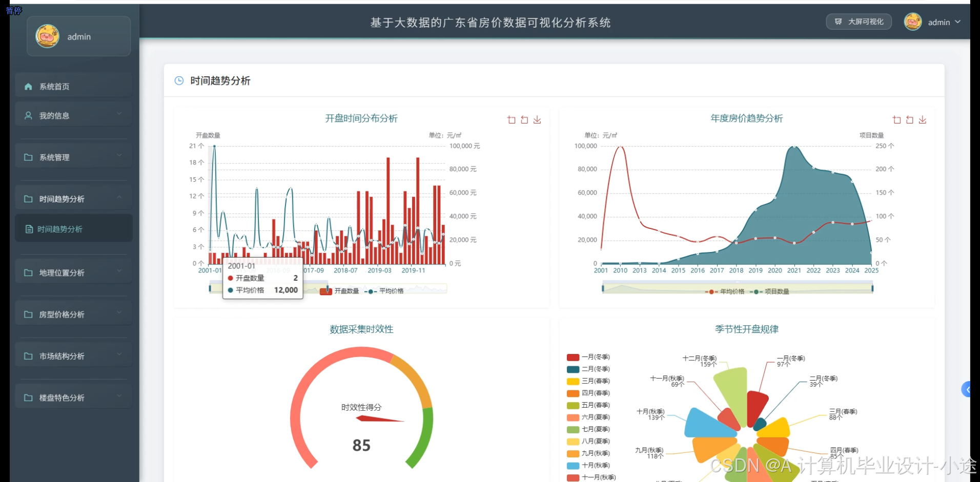Expand 楼盘特色分析 menu chevron
980x482 pixels.
119,395
